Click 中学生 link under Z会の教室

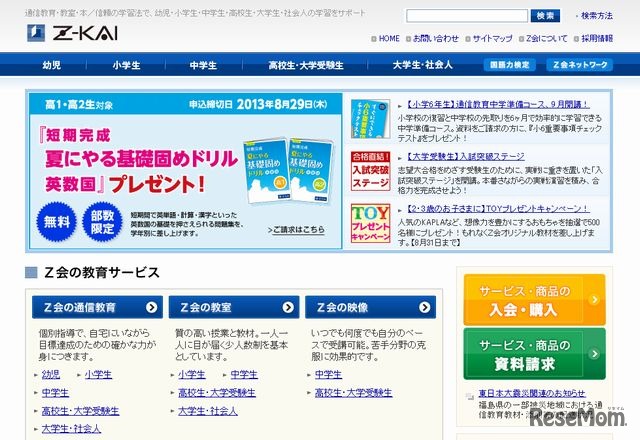(x=244, y=374)
